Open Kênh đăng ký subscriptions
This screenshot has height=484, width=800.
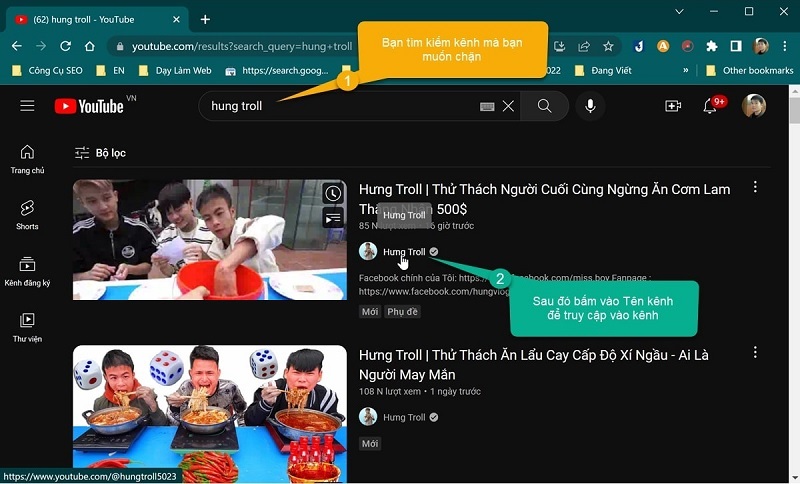pyautogui.click(x=27, y=271)
